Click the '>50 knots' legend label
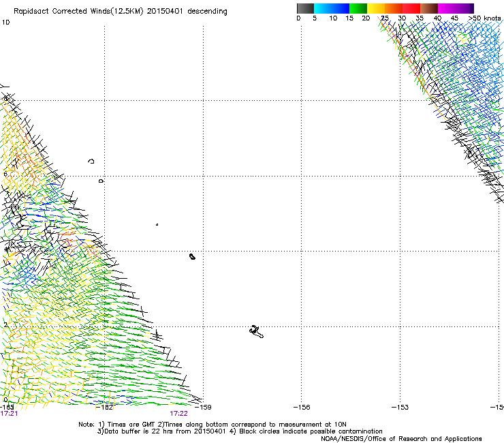Image resolution: width=504 pixels, height=443 pixels. (484, 18)
